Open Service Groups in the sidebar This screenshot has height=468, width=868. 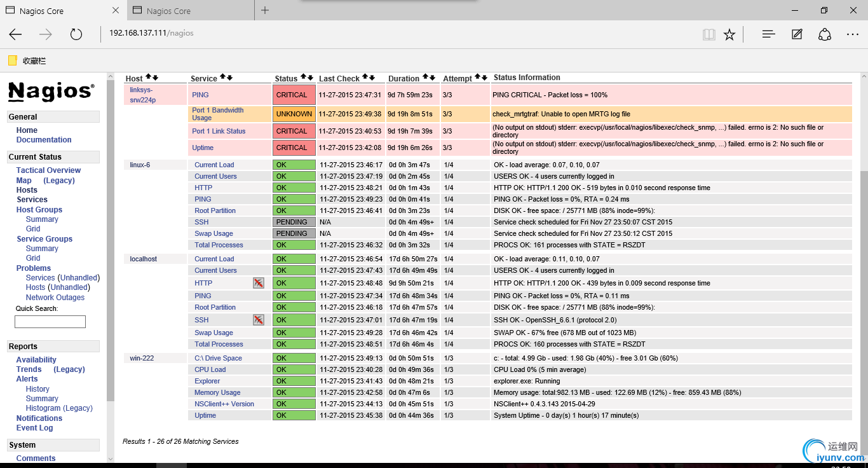[x=44, y=239]
